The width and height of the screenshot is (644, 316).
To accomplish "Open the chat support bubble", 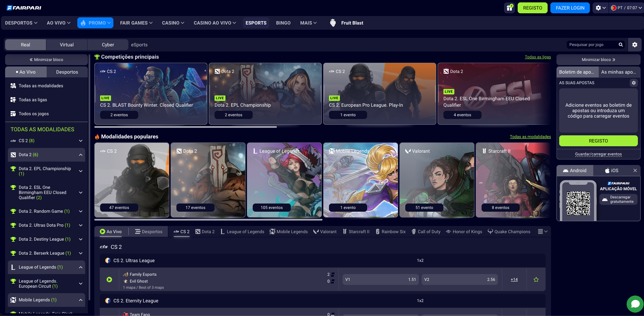I will (x=635, y=304).
